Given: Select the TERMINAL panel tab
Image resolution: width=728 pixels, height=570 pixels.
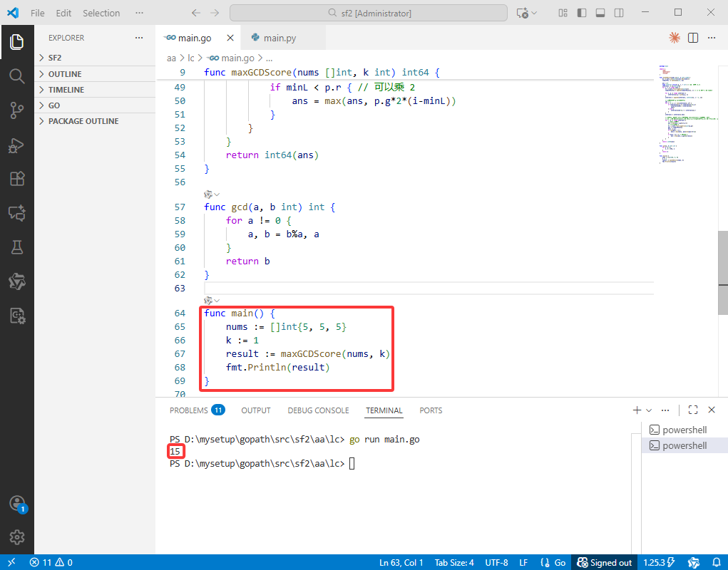Looking at the screenshot, I should pos(384,410).
